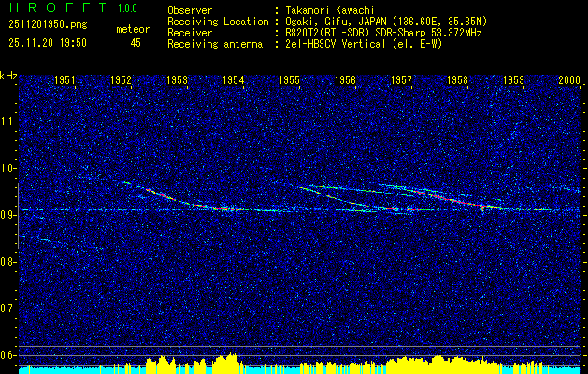Click time marker 1956
The height and width of the screenshot is (374, 588).
pyautogui.click(x=345, y=80)
